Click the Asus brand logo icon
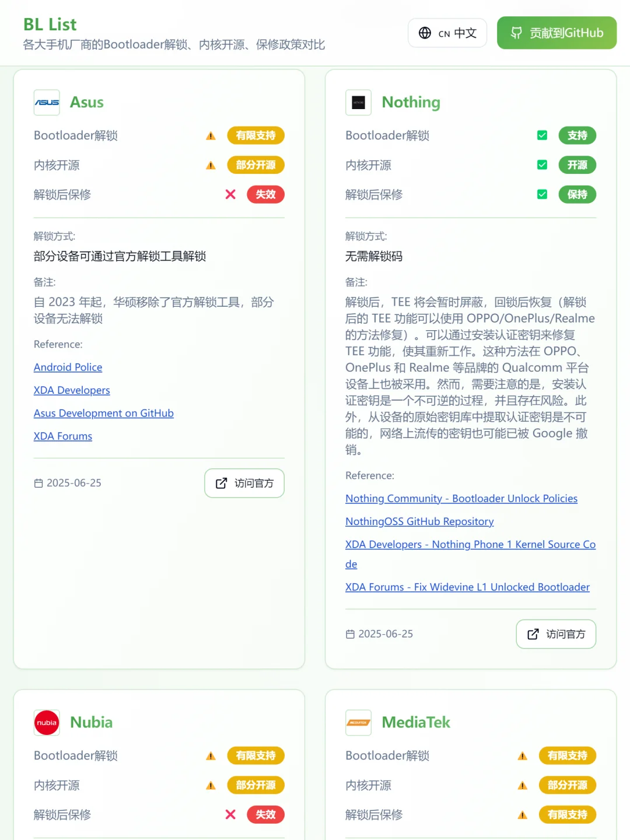Screen dimensions: 630x840 (x=47, y=103)
